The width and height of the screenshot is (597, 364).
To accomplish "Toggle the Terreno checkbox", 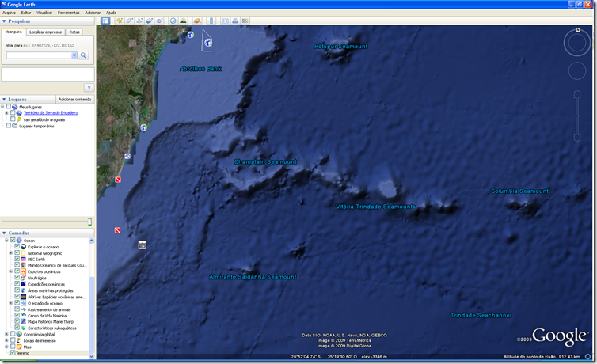I will tap(13, 353).
